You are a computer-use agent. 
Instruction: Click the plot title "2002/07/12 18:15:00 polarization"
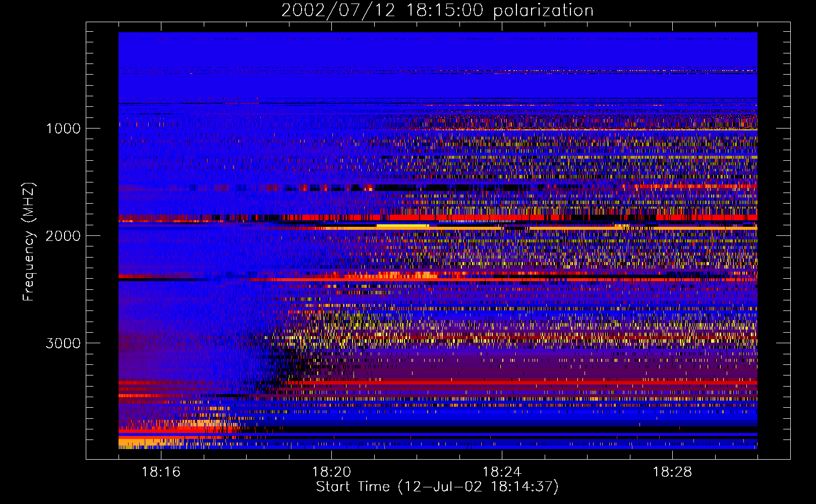point(437,11)
